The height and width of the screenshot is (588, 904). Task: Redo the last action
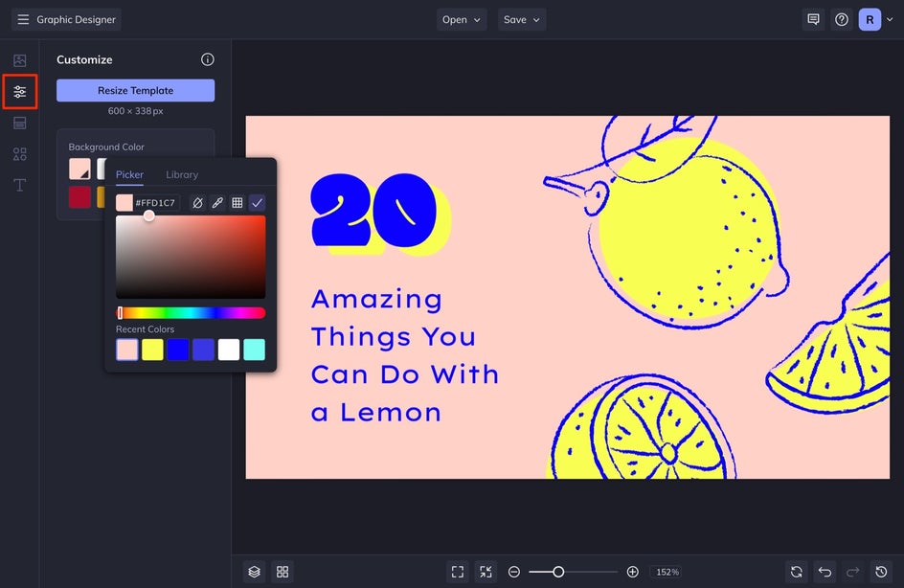pos(852,572)
